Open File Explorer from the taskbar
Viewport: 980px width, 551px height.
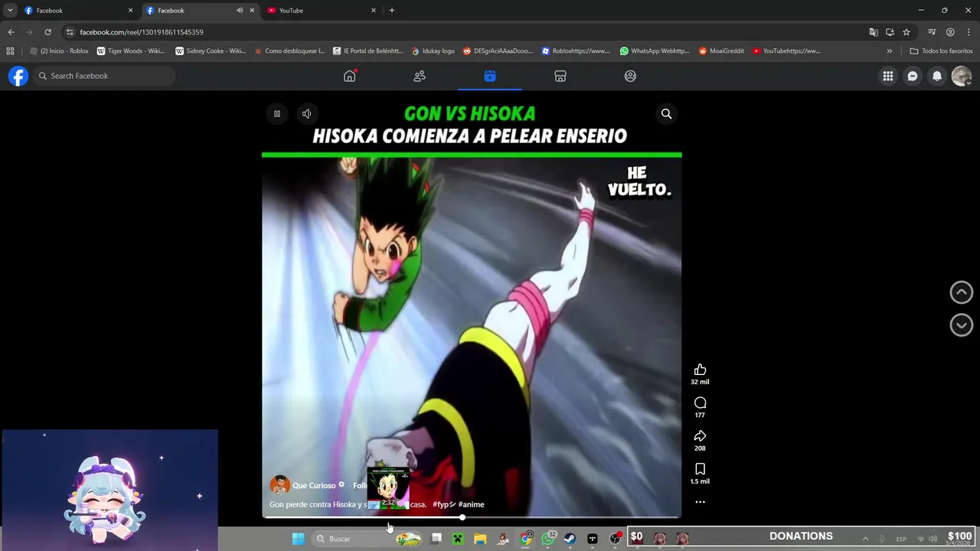pos(480,539)
